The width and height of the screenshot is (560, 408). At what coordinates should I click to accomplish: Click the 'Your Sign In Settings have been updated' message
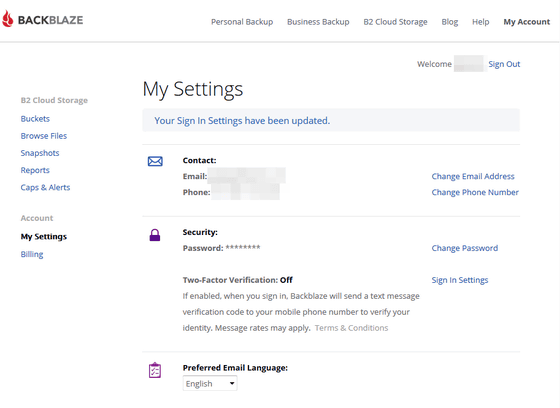coord(242,121)
